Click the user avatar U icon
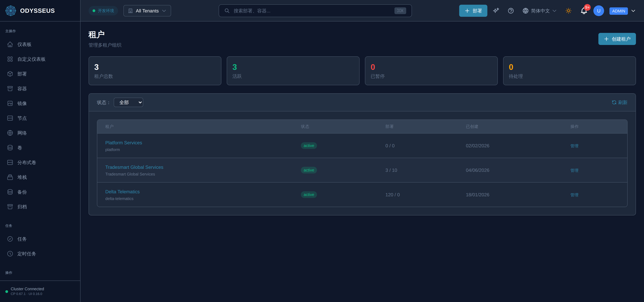 [x=599, y=11]
